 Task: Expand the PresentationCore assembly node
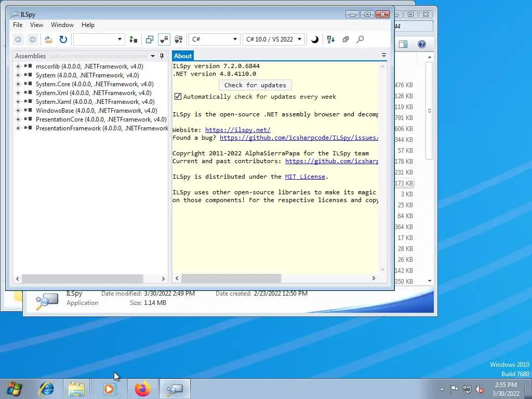tap(18, 119)
